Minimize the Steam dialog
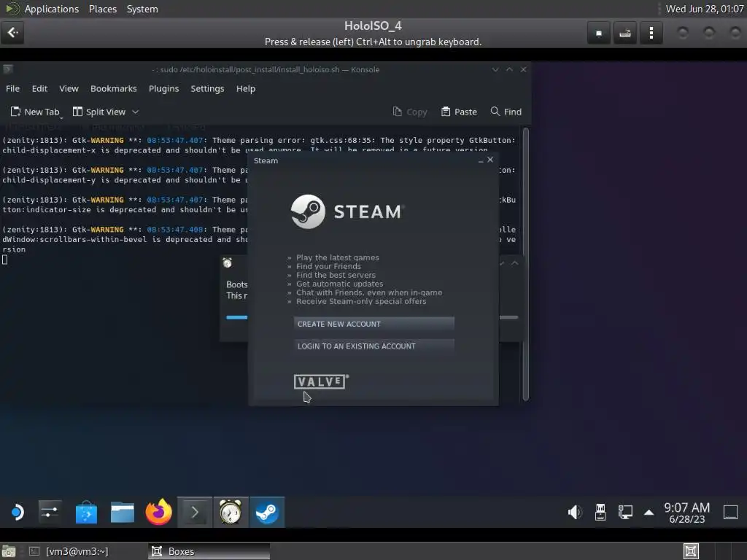 (x=481, y=160)
